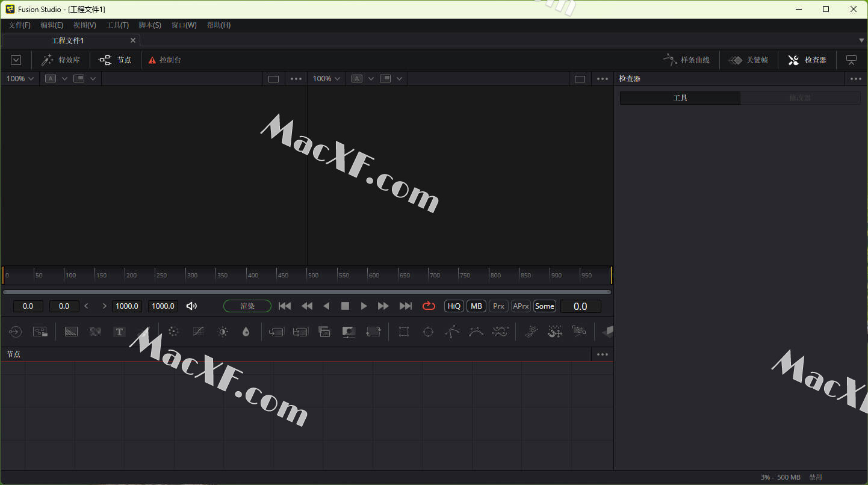This screenshot has height=485, width=868.
Task: Open the 节点 panel's three-dot options menu
Action: pyautogui.click(x=603, y=354)
